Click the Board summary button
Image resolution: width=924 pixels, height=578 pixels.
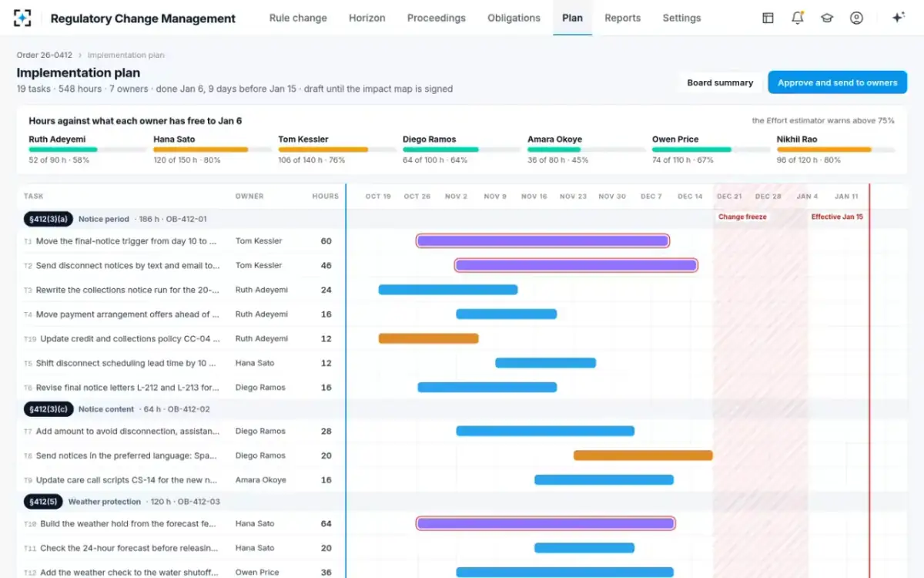[x=720, y=82]
